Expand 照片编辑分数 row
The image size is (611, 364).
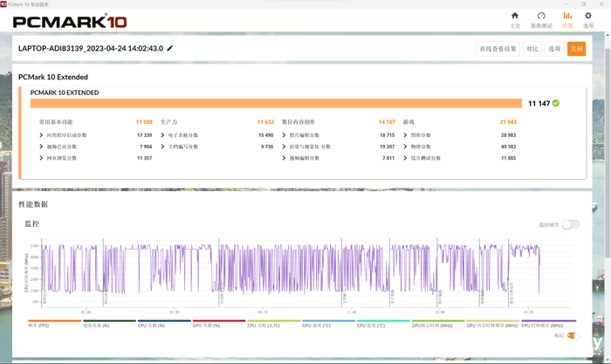click(x=284, y=134)
